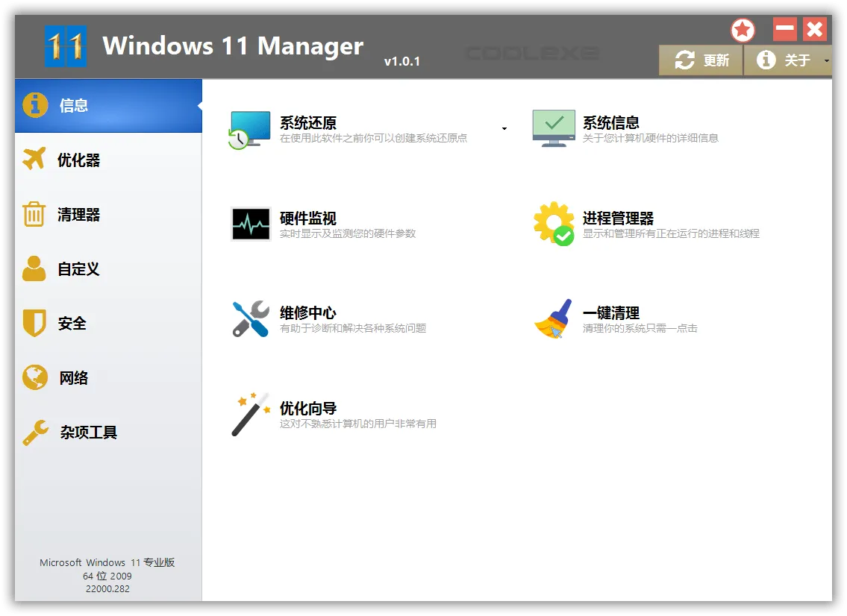Click the description 实时显示及监测您的硬件参数
847x616 pixels.
pos(348,233)
